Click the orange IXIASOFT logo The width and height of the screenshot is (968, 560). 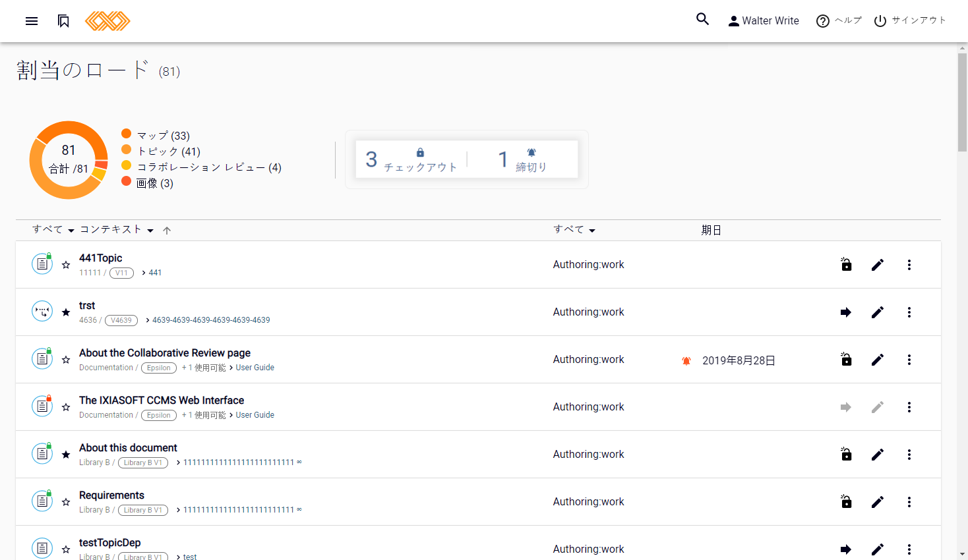pyautogui.click(x=107, y=21)
